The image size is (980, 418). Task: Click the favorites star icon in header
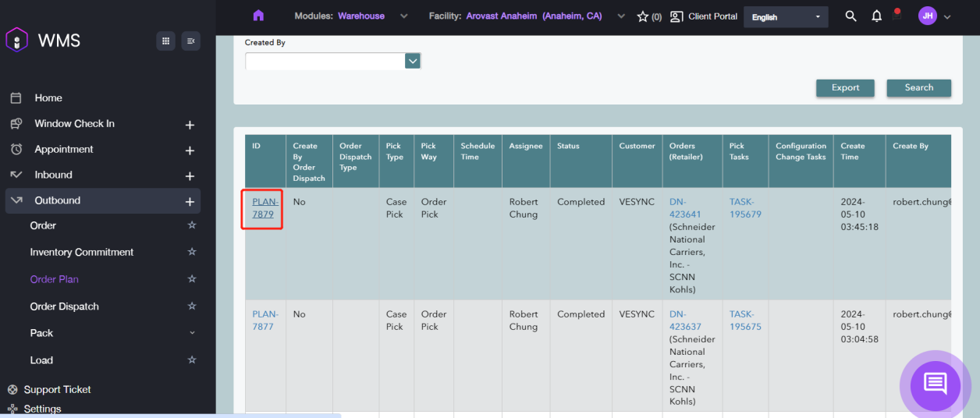click(643, 16)
